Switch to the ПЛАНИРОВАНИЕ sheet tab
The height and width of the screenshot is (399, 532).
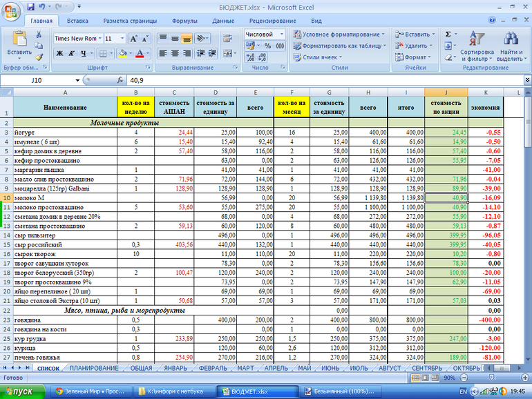click(94, 368)
